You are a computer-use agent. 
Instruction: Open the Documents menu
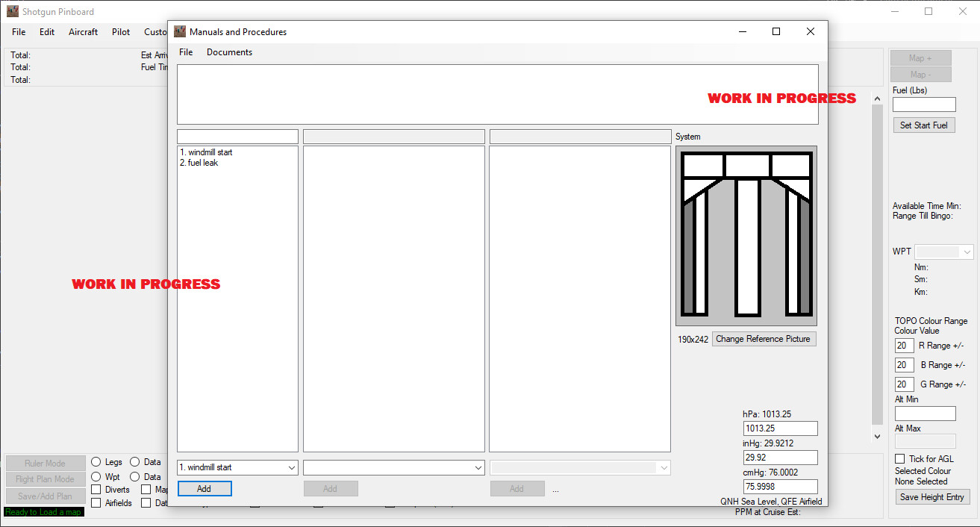point(229,52)
